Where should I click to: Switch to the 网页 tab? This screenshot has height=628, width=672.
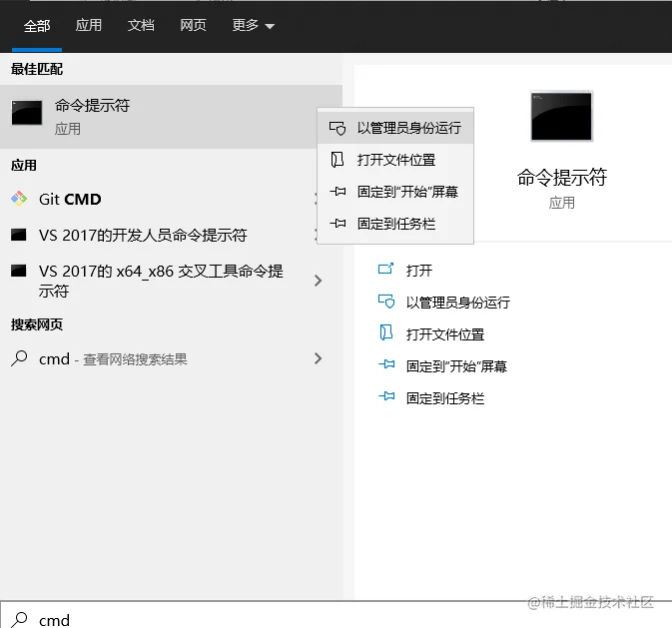193,25
